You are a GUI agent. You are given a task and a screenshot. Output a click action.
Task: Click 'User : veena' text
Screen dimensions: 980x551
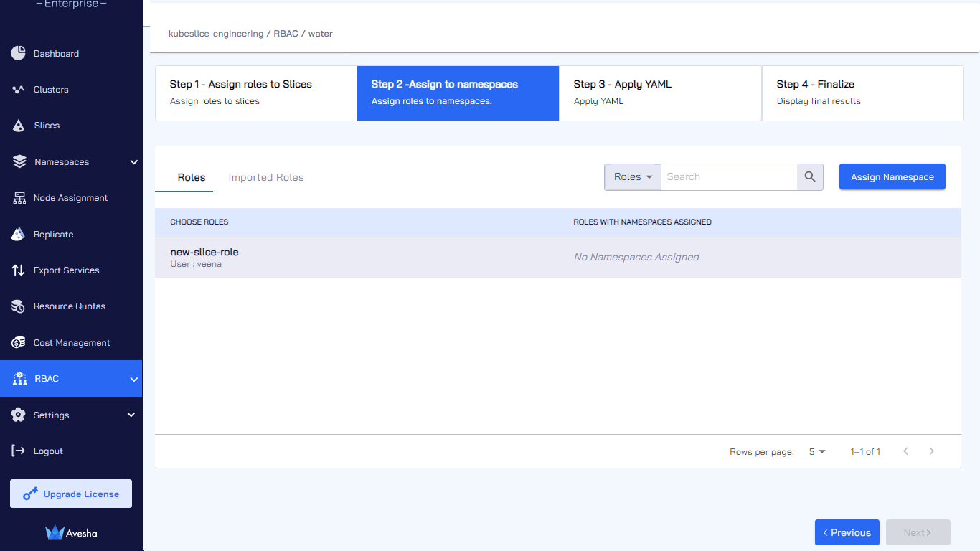tap(196, 264)
